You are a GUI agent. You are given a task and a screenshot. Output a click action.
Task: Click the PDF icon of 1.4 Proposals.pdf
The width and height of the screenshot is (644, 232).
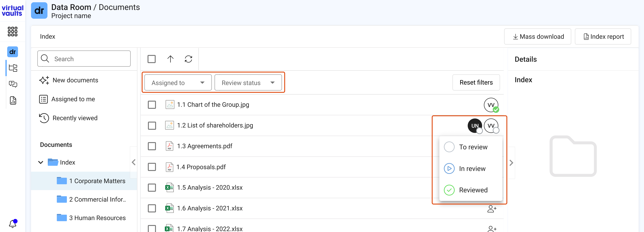coord(170,167)
